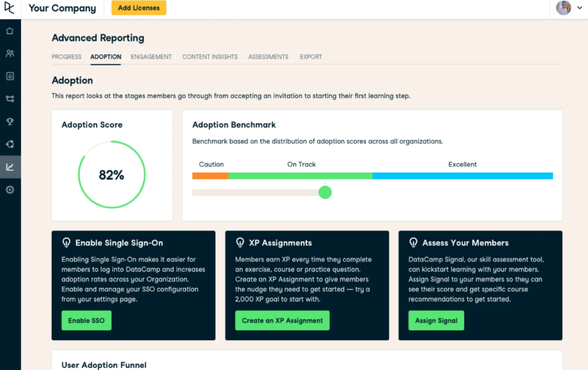This screenshot has width=588, height=370.
Task: Select the Reporting chart icon in sidebar
Action: click(x=10, y=167)
